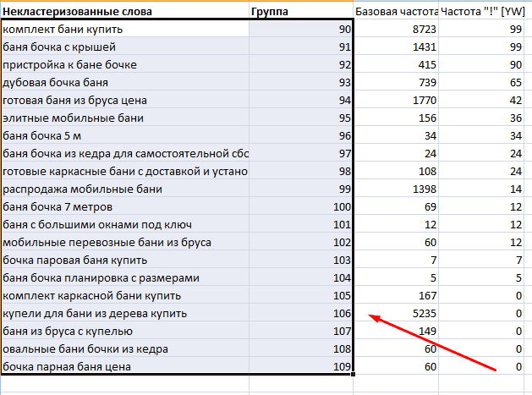Select group cell with value 102
This screenshot has width=532, height=395.
click(x=301, y=242)
